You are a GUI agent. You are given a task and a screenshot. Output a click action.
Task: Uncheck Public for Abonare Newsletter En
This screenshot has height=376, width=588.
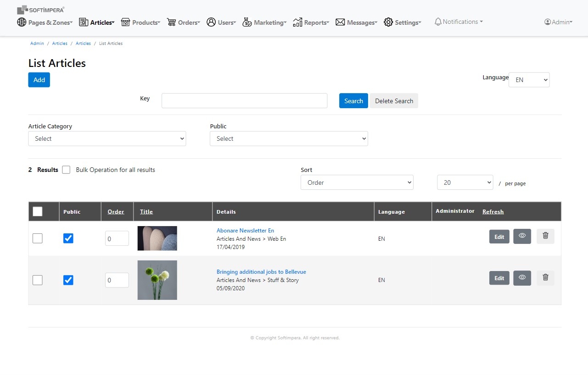tap(68, 238)
